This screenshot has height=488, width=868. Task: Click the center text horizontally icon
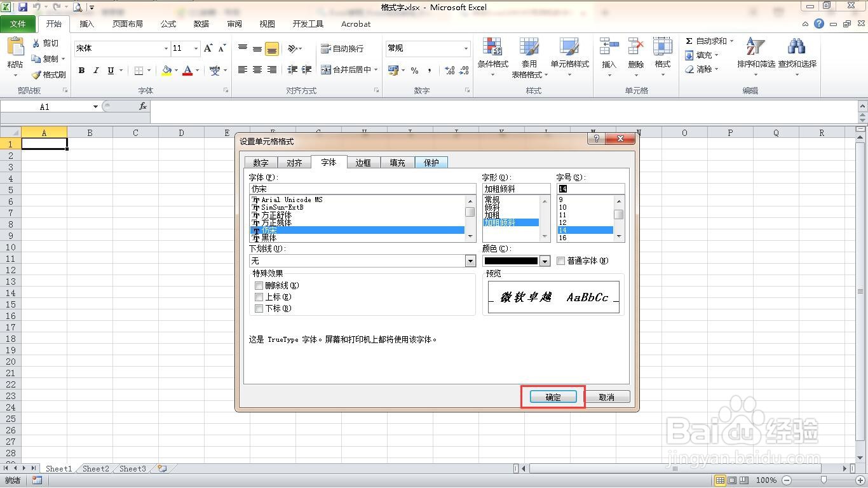tap(257, 70)
